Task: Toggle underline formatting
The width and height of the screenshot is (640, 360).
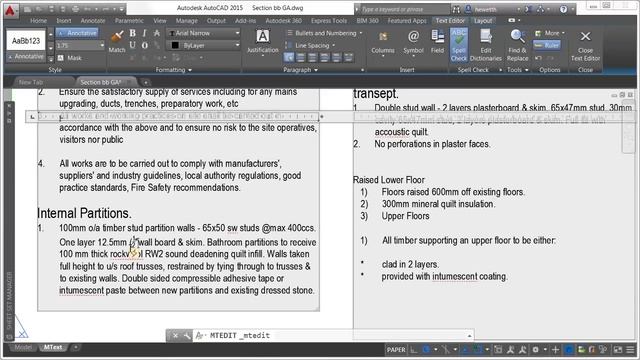Action: (133, 45)
